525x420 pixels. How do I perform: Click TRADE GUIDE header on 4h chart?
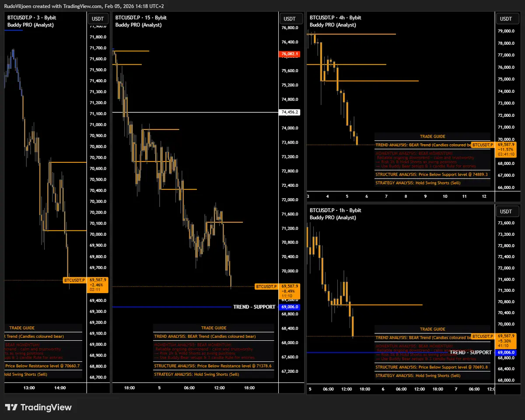click(433, 137)
